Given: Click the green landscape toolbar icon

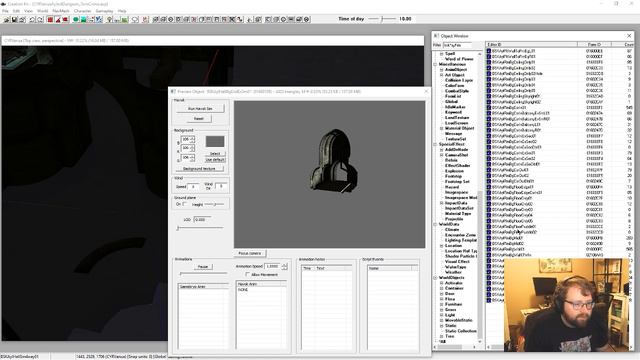Looking at the screenshot, I should click(x=124, y=19).
